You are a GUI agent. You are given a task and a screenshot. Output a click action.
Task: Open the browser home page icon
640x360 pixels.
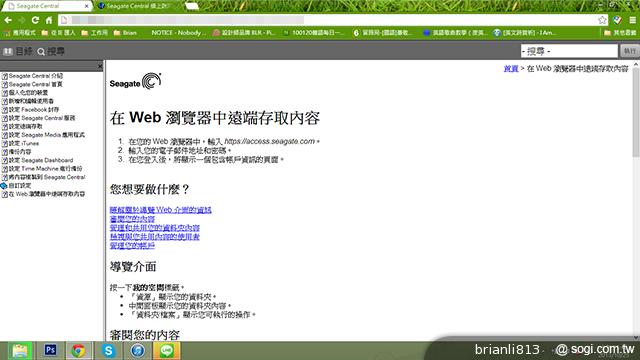point(49,20)
